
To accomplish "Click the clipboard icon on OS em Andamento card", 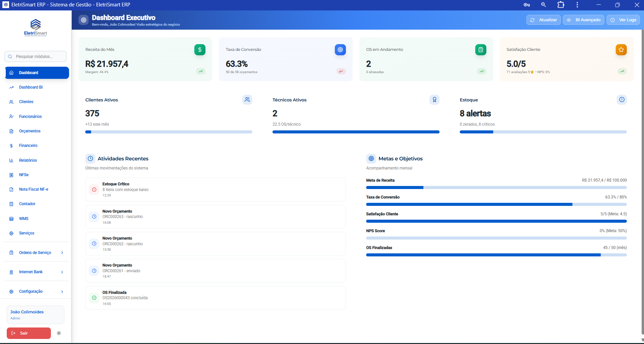I will (481, 50).
